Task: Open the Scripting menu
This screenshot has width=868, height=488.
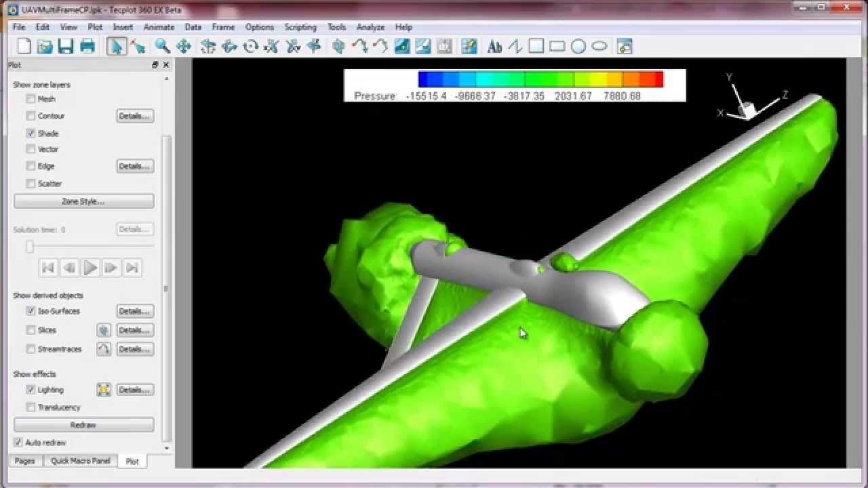Action: 300,27
